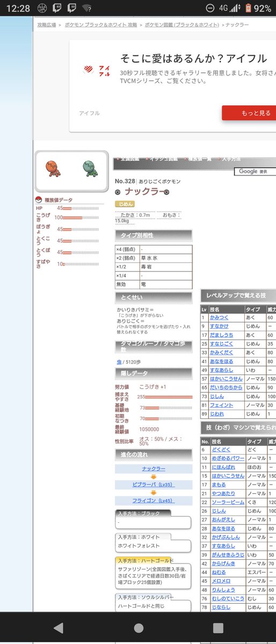Image resolution: width=276 pixels, height=644 pixels.
Task: Open すなじごく move link
Action: point(222,344)
